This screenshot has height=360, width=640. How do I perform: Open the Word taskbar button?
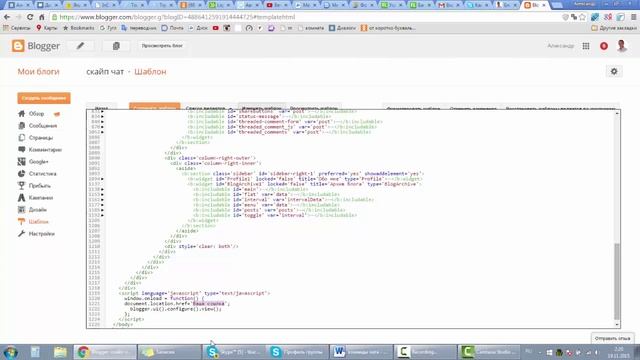click(x=361, y=352)
